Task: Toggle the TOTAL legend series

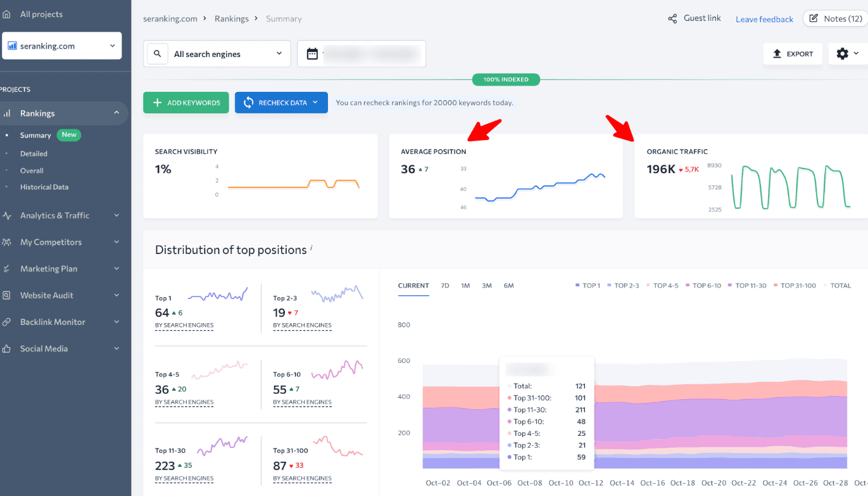Action: coord(837,286)
